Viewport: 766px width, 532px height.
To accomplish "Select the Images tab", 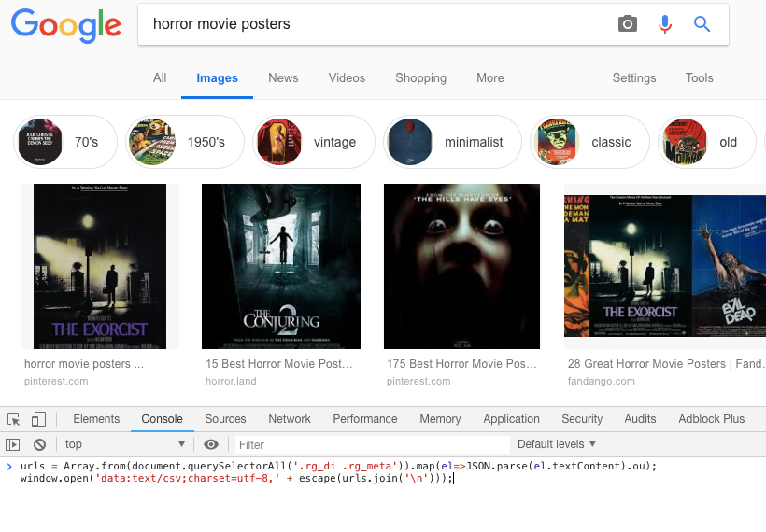I will 217,78.
